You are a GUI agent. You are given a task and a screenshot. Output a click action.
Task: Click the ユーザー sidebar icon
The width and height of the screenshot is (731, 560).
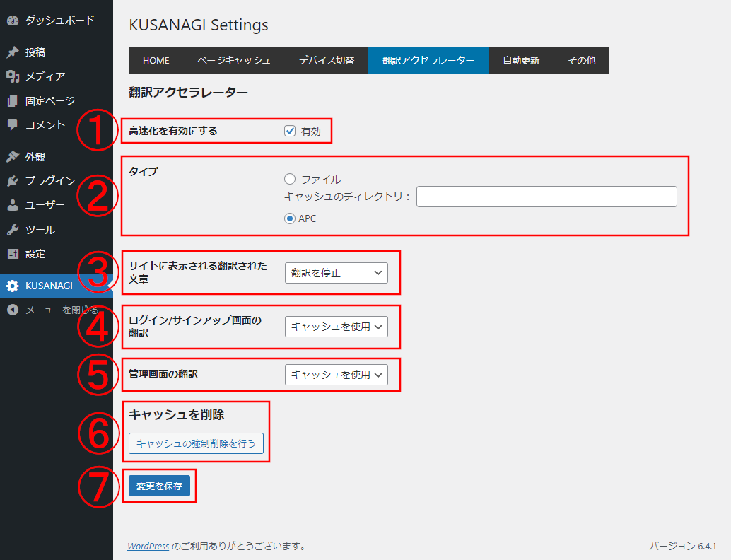coord(13,204)
